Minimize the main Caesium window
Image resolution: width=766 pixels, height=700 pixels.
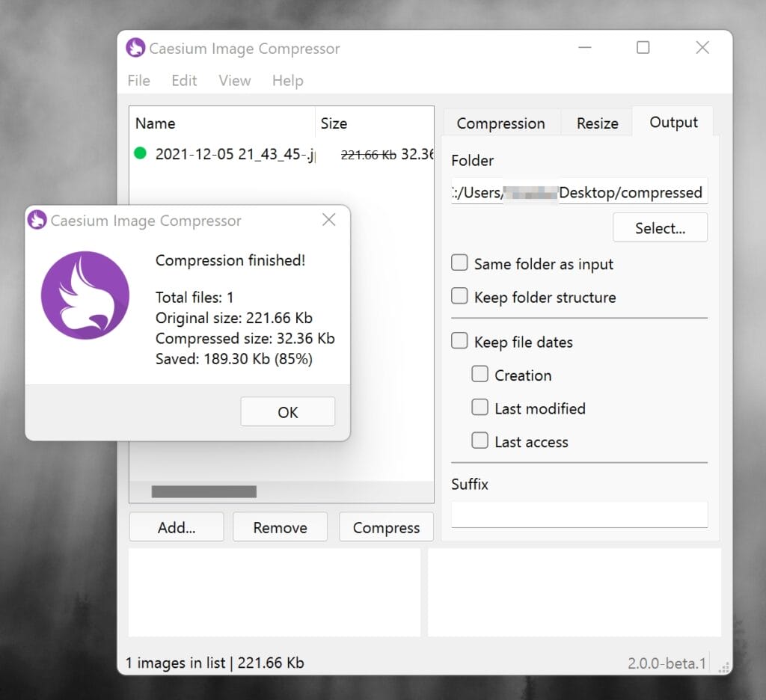[x=585, y=47]
